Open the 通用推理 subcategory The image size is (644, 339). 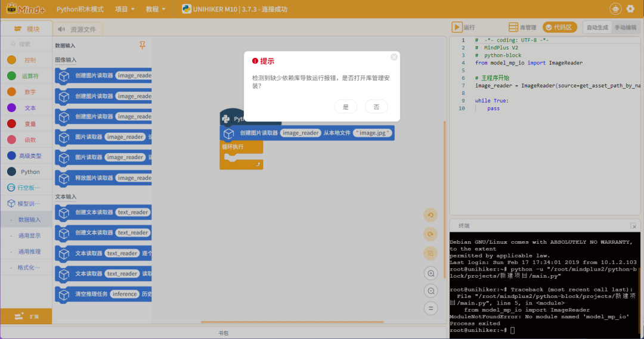point(26,251)
